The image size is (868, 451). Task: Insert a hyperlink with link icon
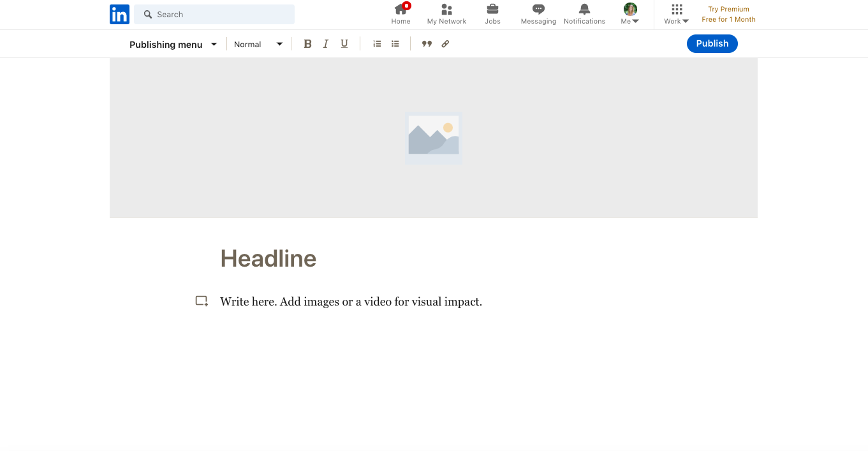click(445, 44)
